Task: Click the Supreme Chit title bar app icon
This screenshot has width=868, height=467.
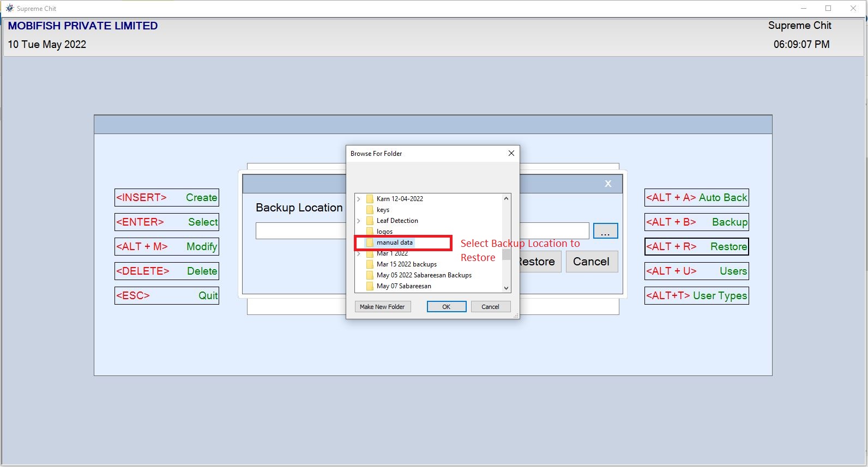Action: click(9, 8)
